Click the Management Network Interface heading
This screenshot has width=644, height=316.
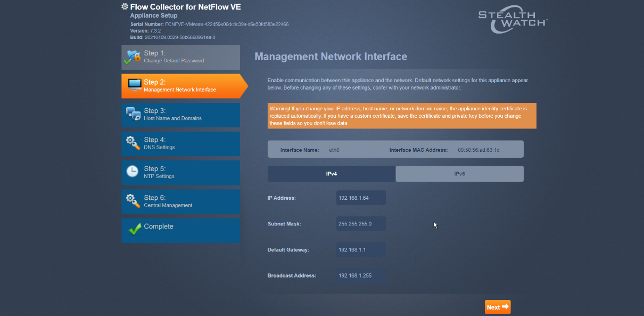tap(331, 56)
